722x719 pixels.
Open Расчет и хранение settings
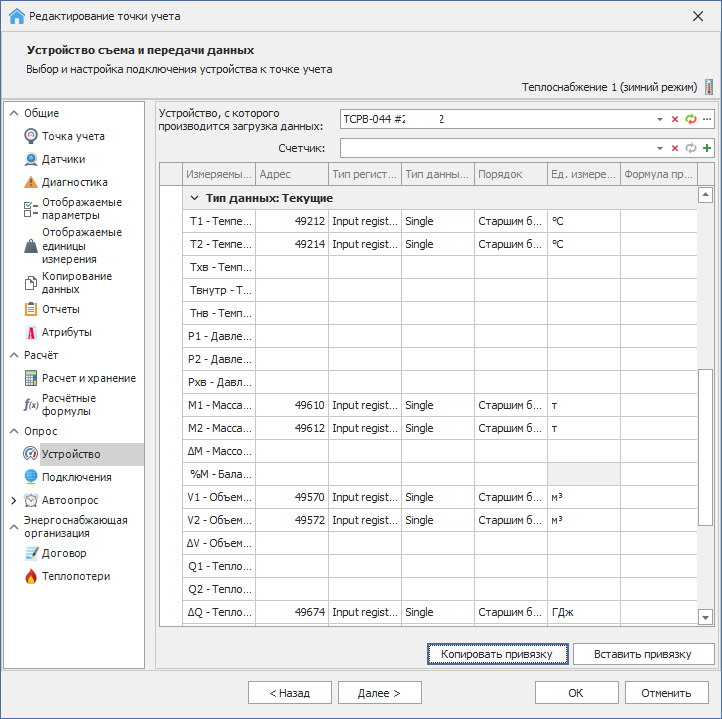click(88, 378)
